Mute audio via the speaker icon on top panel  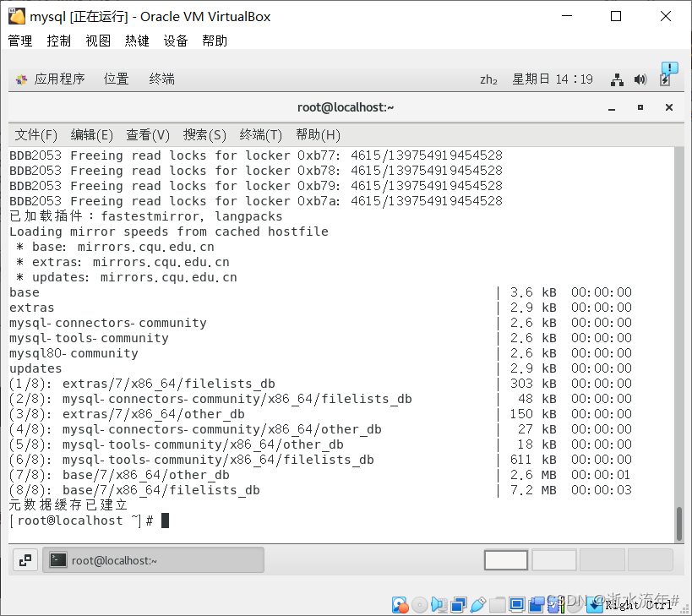(x=642, y=79)
